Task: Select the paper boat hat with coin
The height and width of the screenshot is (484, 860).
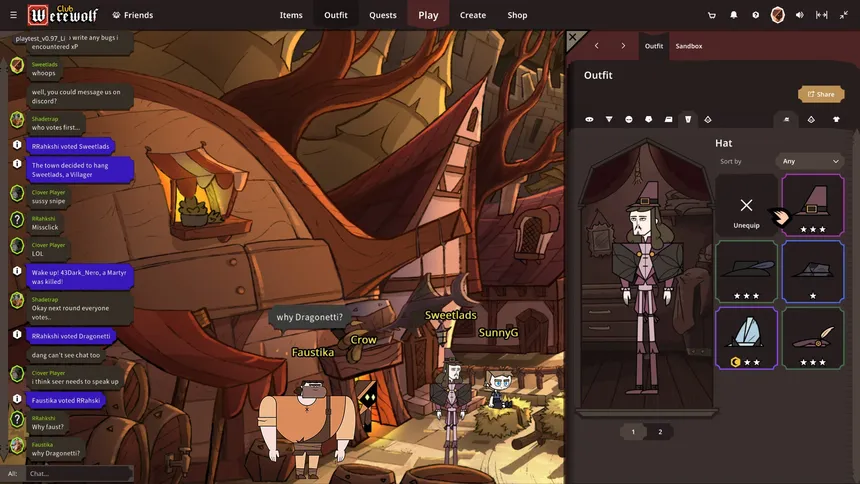Action: (746, 338)
